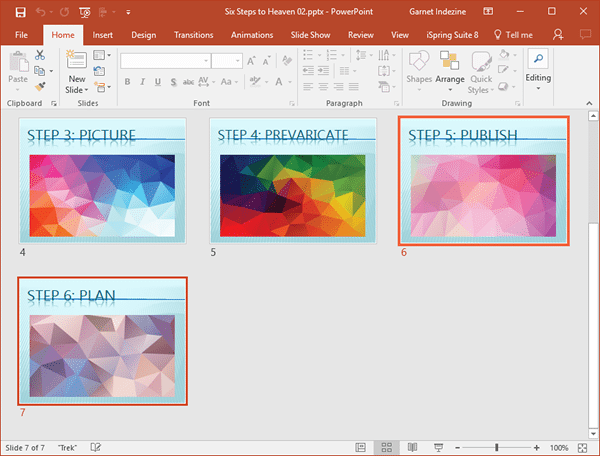Viewport: 600px width, 456px height.
Task: Switch to the Design tab
Action: click(x=144, y=35)
